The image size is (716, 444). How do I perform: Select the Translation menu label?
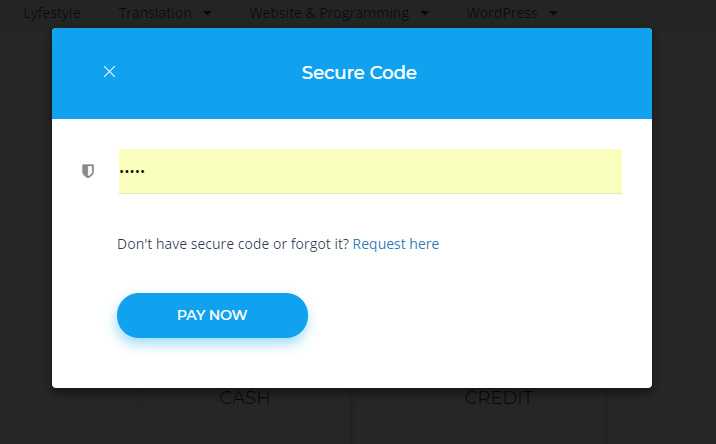[156, 14]
